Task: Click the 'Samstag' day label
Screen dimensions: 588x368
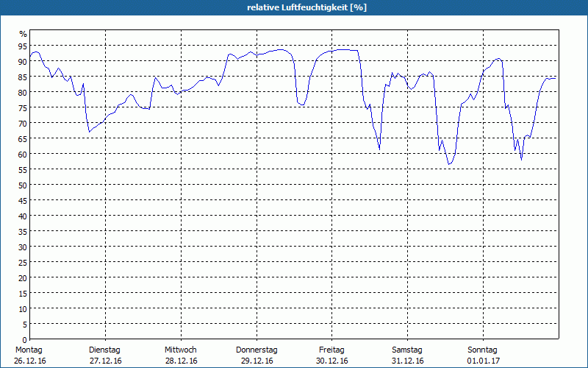Action: pos(407,350)
